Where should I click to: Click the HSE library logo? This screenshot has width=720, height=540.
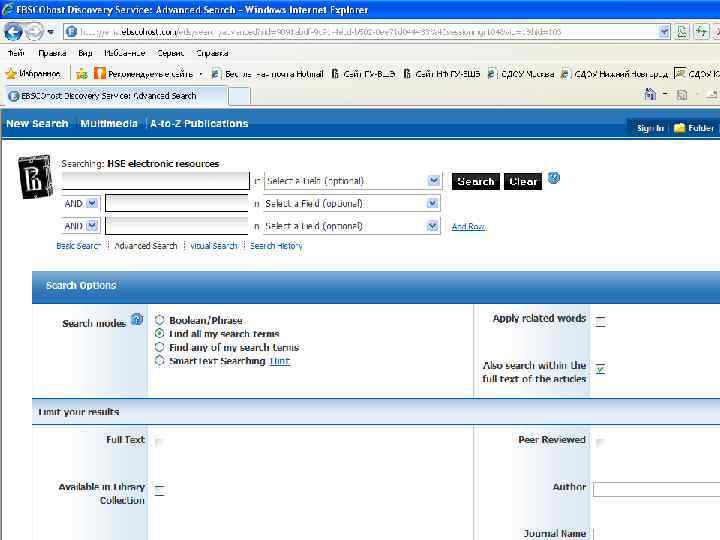pos(35,177)
